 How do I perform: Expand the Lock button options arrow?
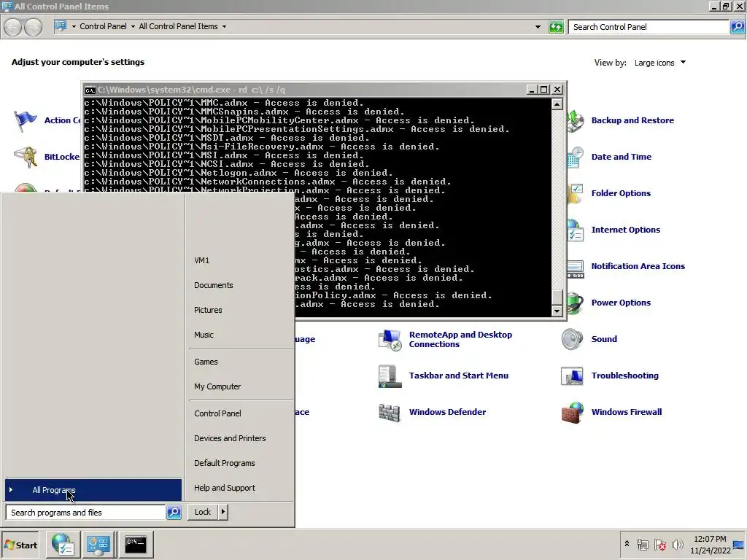point(222,512)
